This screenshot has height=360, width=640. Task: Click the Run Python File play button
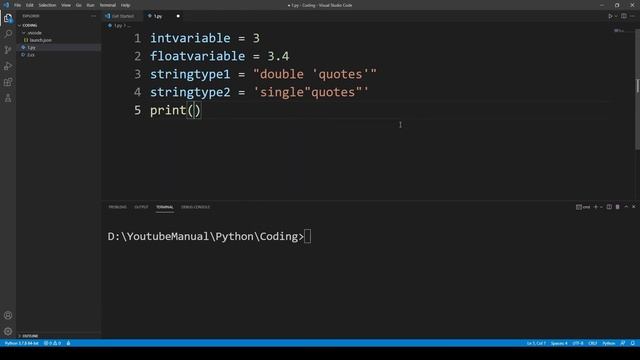(610, 16)
